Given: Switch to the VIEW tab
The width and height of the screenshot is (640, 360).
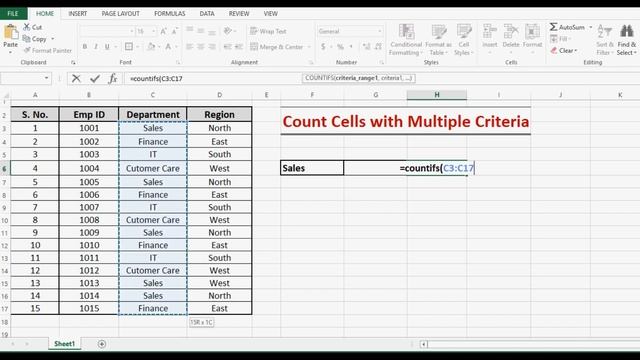Looking at the screenshot, I should [x=270, y=13].
